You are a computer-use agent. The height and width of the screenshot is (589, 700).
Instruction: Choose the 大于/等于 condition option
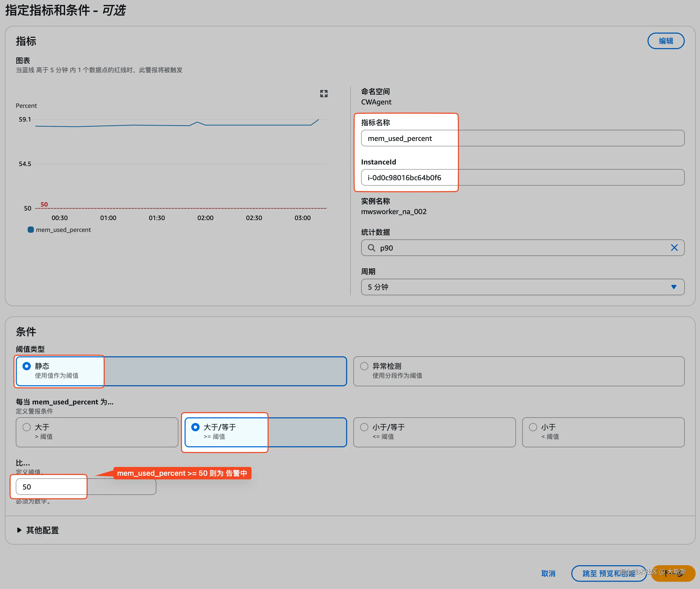click(195, 427)
